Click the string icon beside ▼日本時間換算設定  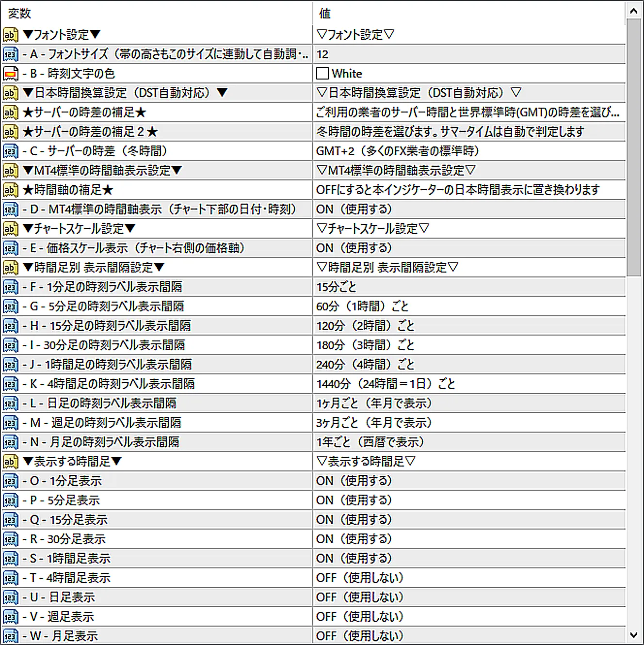(x=11, y=93)
